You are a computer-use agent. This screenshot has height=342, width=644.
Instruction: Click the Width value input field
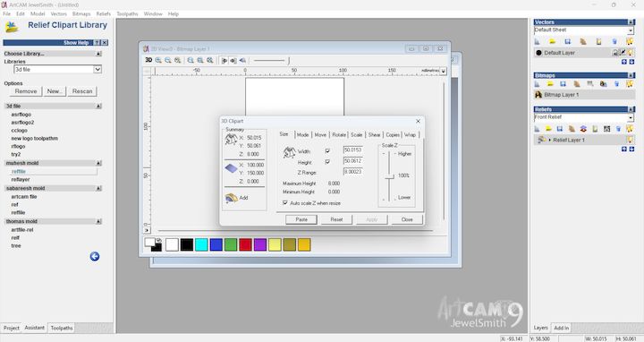click(352, 150)
